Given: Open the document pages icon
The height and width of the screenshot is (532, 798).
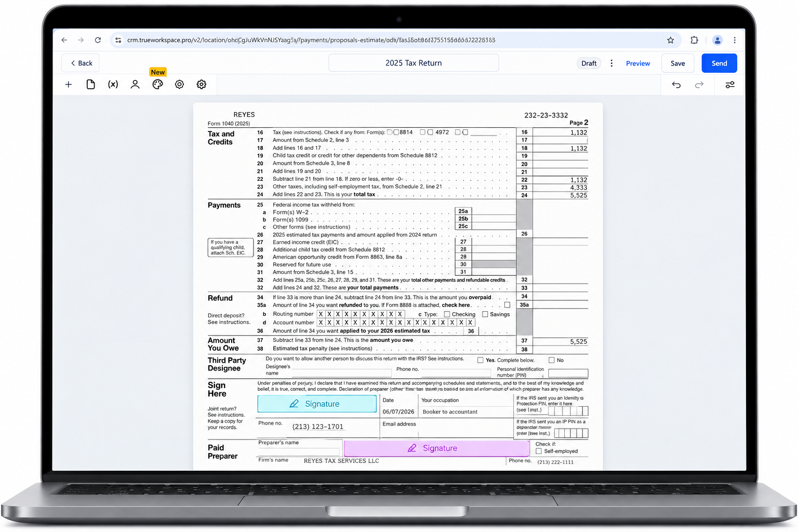Looking at the screenshot, I should 90,84.
